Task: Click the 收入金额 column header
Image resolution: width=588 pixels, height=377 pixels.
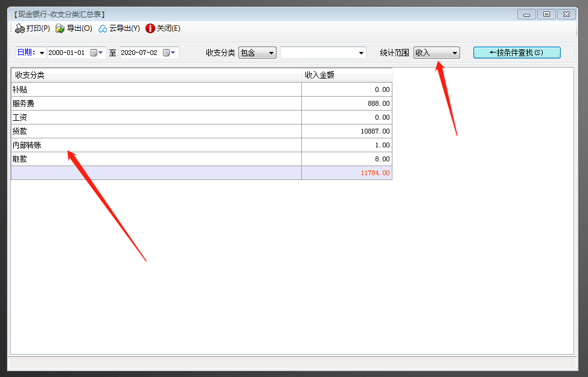Action: tap(347, 75)
